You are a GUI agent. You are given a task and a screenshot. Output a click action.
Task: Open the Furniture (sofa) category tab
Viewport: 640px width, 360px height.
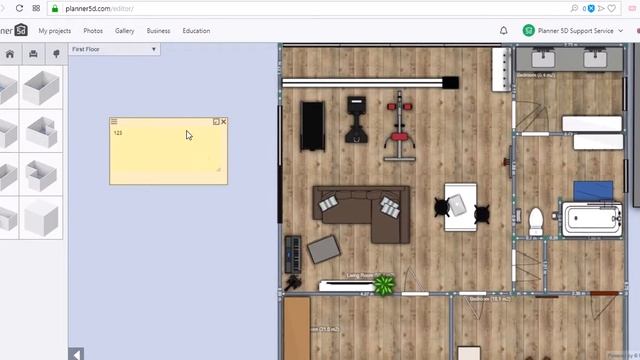point(33,54)
